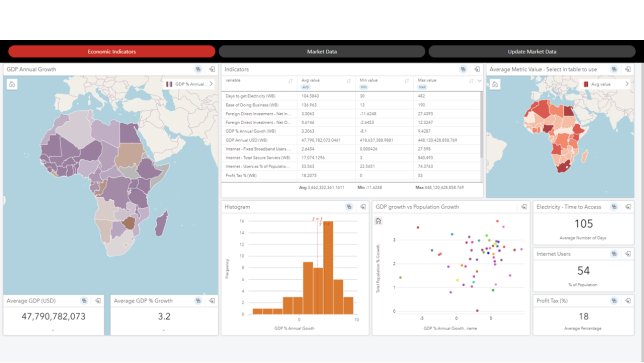The height and width of the screenshot is (363, 644).
Task: Click the blue filter icon in Average GDP % Growth header
Action: (x=198, y=301)
